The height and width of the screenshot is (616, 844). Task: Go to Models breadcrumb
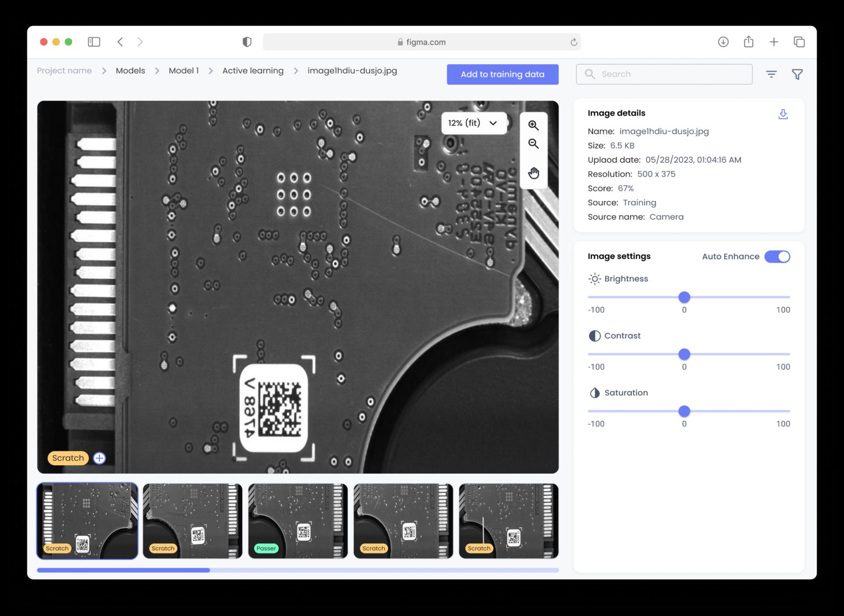point(130,71)
